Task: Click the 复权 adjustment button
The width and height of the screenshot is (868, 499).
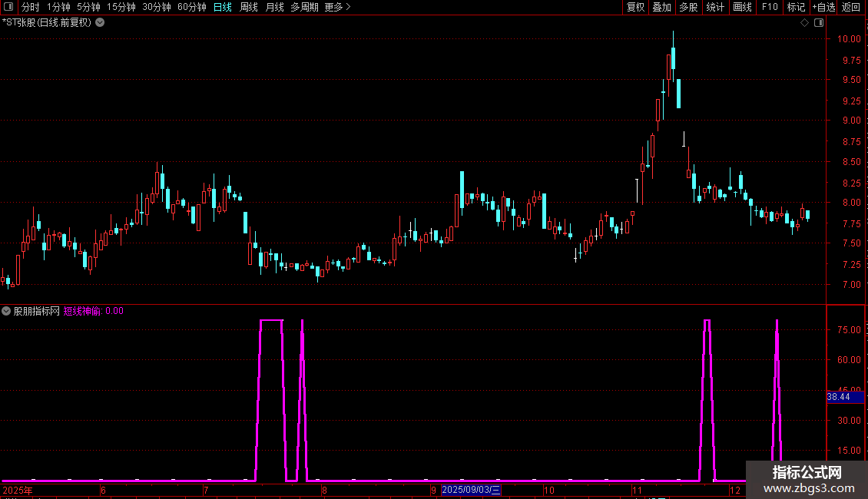Action: coord(635,7)
